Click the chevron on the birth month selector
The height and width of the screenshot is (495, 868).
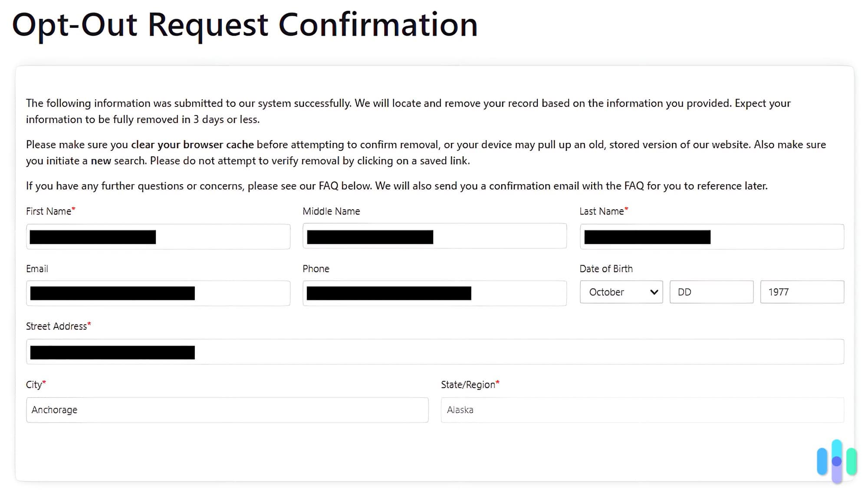[653, 292]
